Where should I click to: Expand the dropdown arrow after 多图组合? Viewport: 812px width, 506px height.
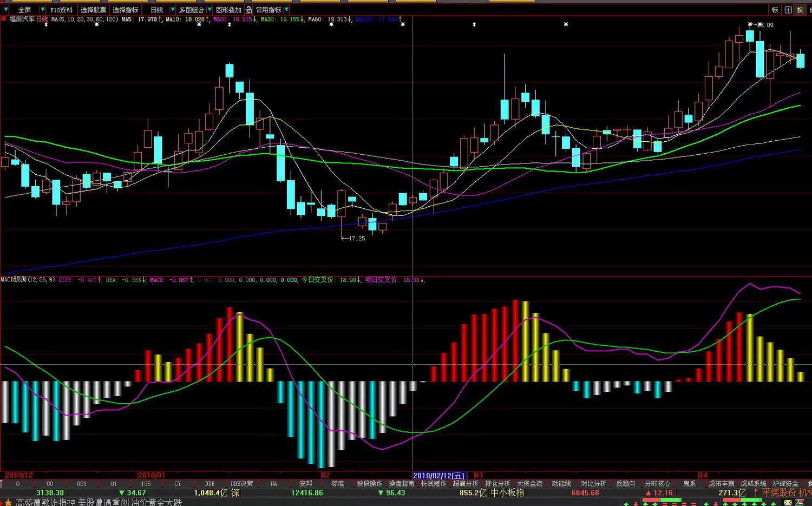(209, 10)
